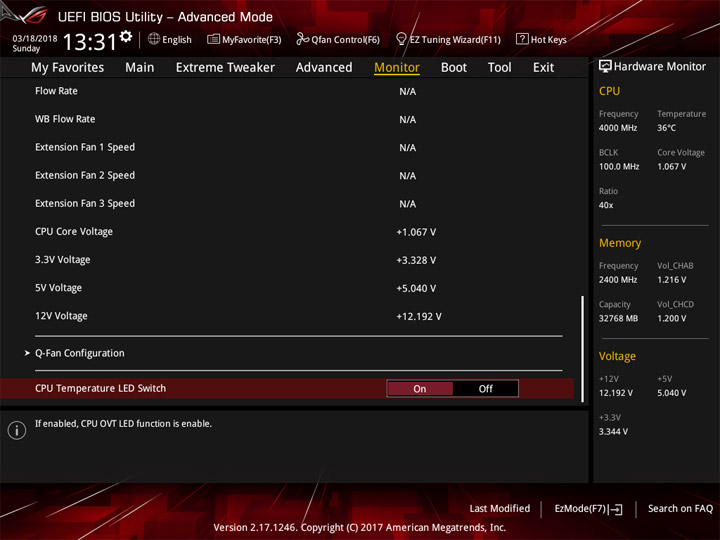
Task: Select the 5V Voltage row
Action: click(287, 288)
